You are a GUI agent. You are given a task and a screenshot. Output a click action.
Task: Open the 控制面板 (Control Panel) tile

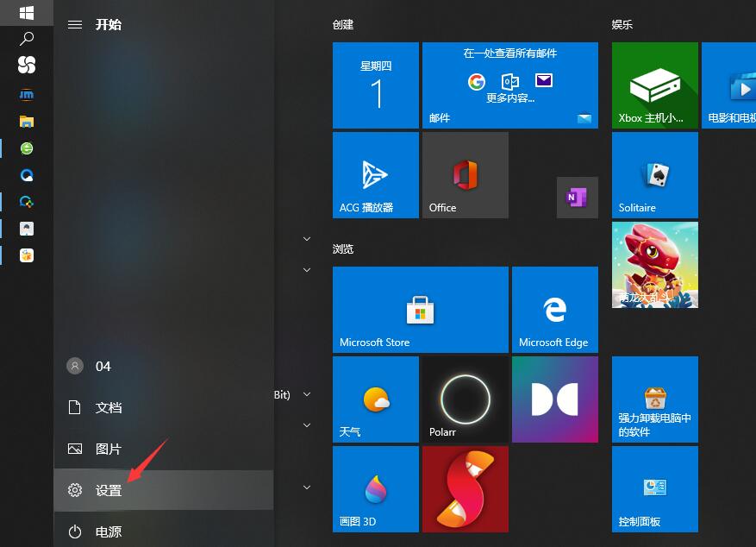tap(655, 489)
